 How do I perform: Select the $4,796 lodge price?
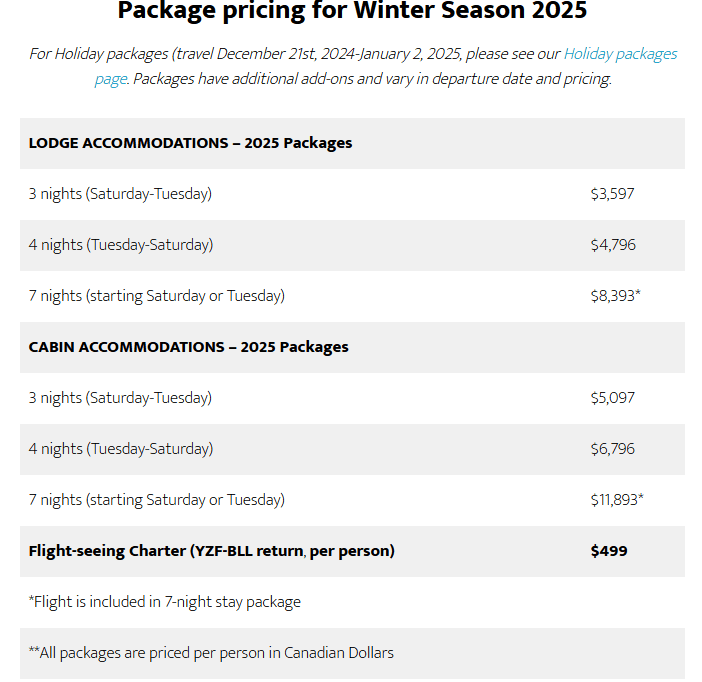pyautogui.click(x=612, y=245)
